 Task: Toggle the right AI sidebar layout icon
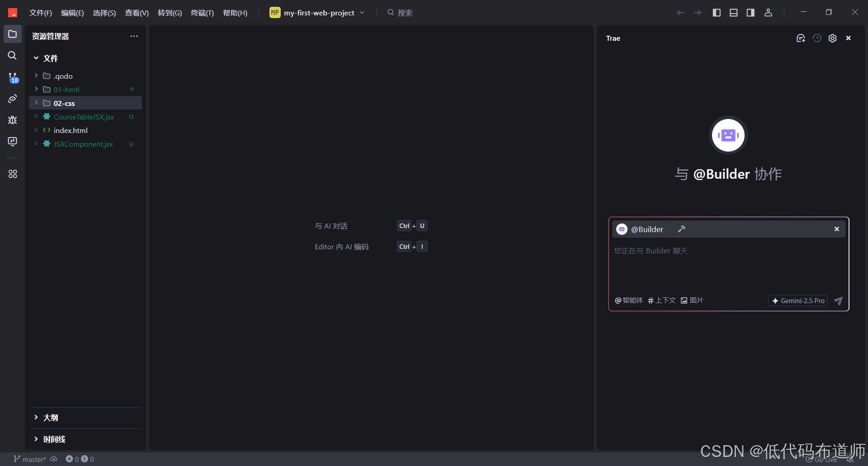750,13
